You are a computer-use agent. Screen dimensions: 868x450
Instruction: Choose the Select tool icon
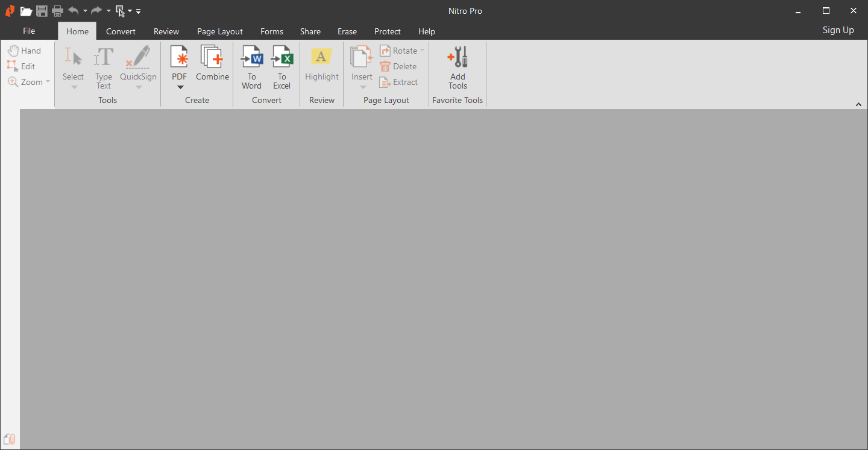pos(73,57)
